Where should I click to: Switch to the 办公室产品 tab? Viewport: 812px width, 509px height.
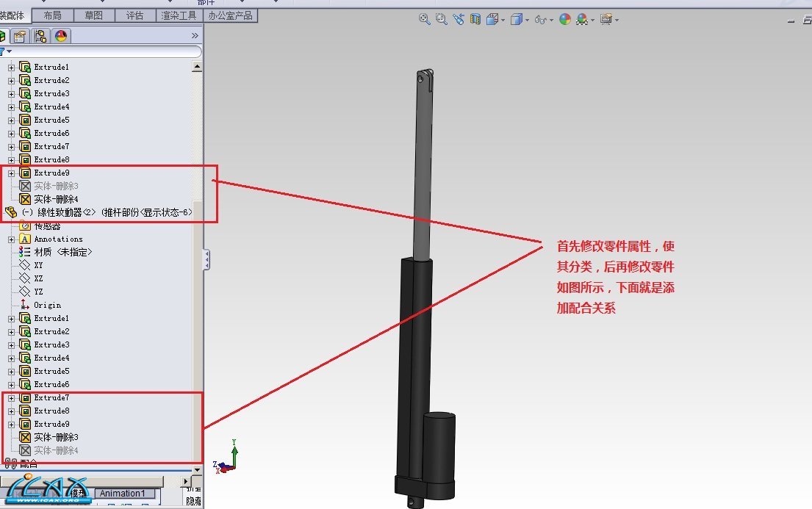point(231,15)
